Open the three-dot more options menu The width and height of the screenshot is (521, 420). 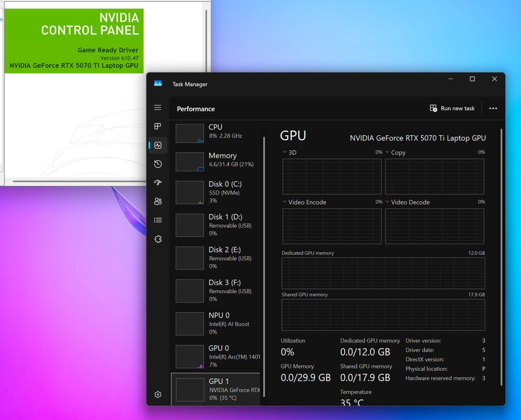coord(493,108)
